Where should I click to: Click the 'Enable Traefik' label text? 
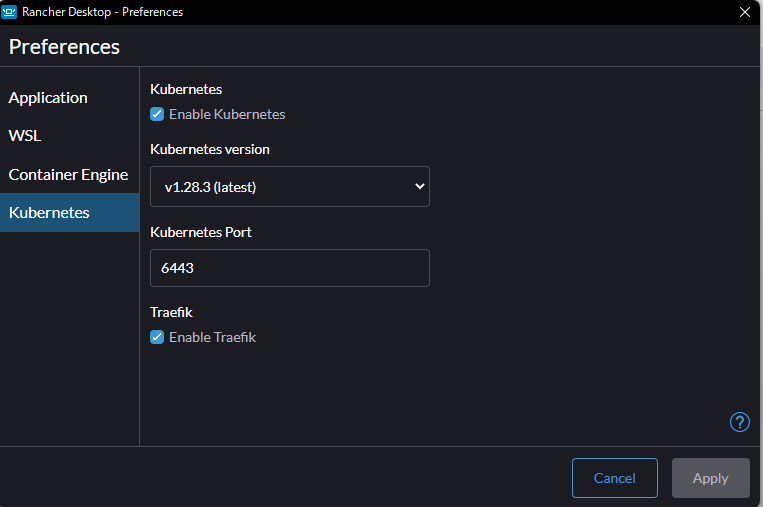(212, 337)
